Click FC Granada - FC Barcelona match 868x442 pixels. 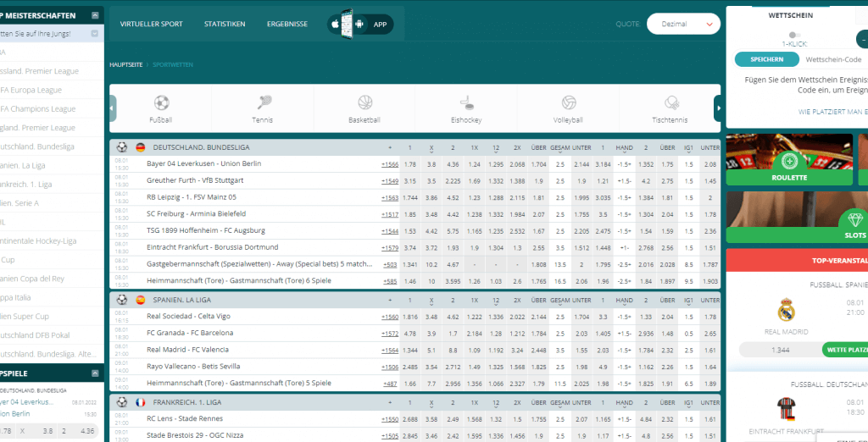(190, 333)
